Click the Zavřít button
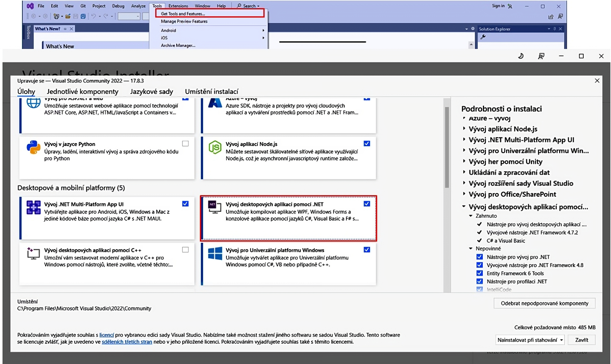 pos(582,340)
